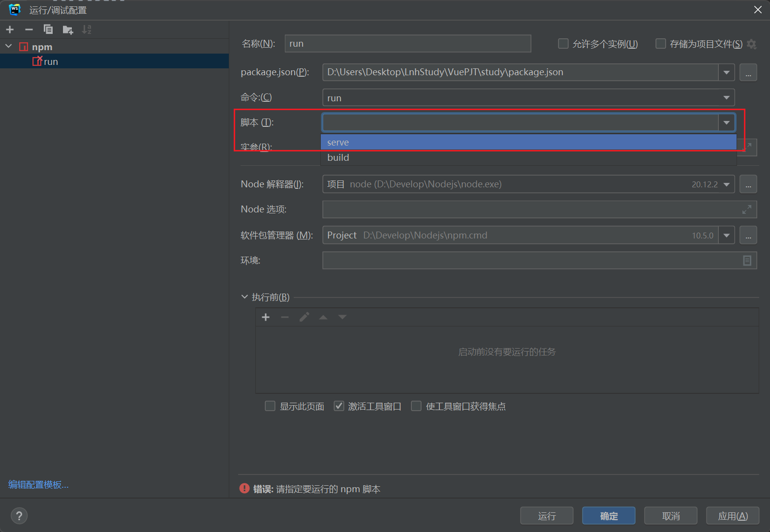Browse for a package manager

pos(748,235)
